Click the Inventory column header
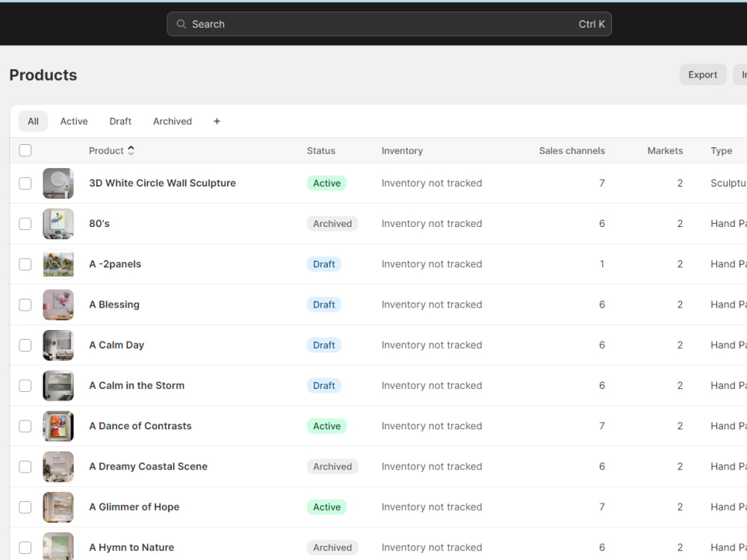The image size is (747, 560). click(402, 151)
